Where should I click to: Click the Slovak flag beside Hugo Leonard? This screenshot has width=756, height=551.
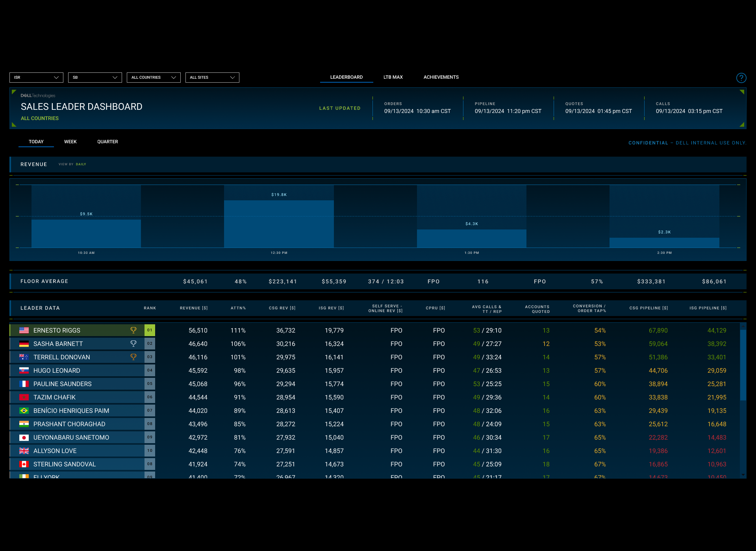pos(24,371)
